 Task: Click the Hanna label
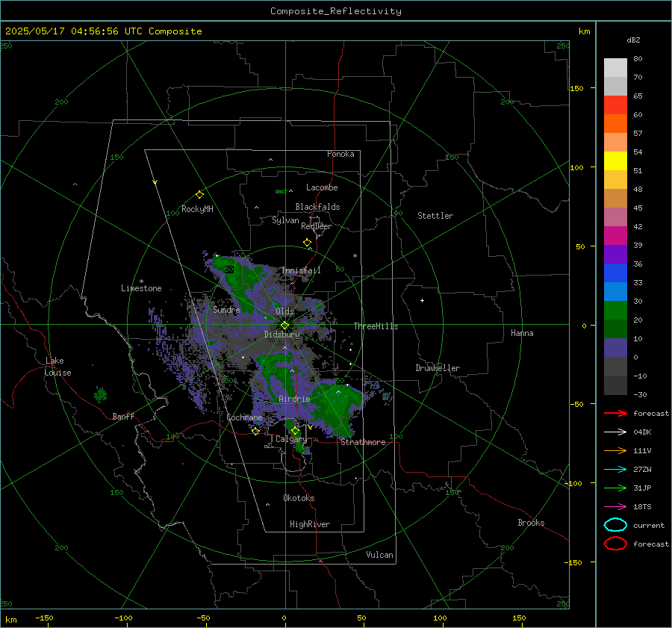click(522, 333)
